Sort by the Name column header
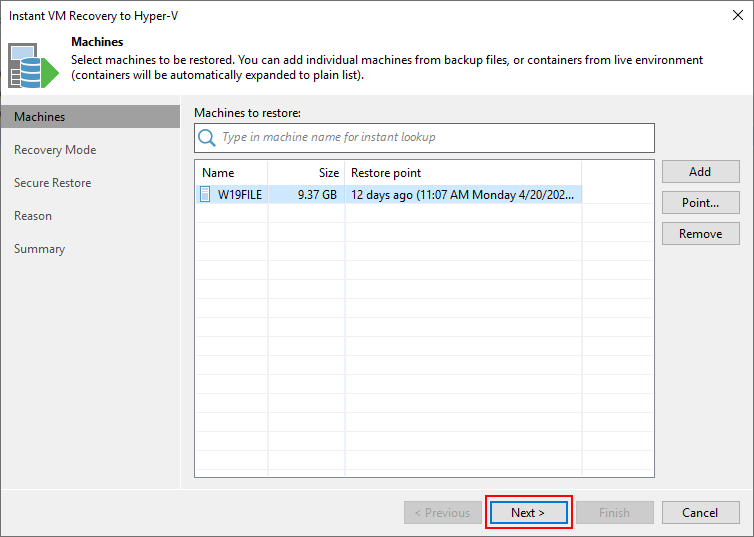The image size is (754, 537). coord(231,173)
